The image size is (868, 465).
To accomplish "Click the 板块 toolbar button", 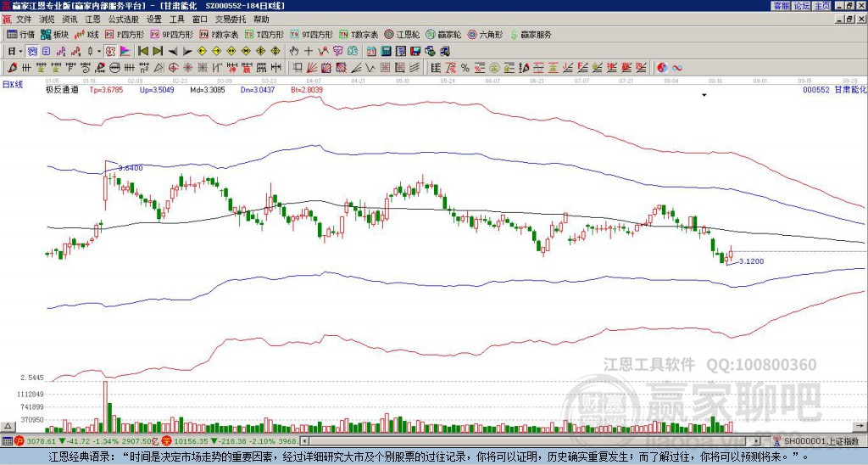I will (x=54, y=34).
